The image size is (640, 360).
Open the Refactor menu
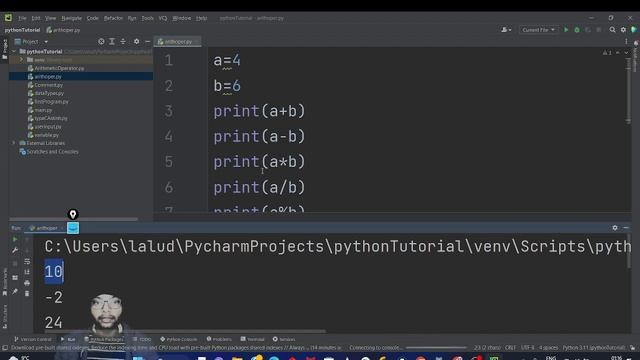(113, 18)
